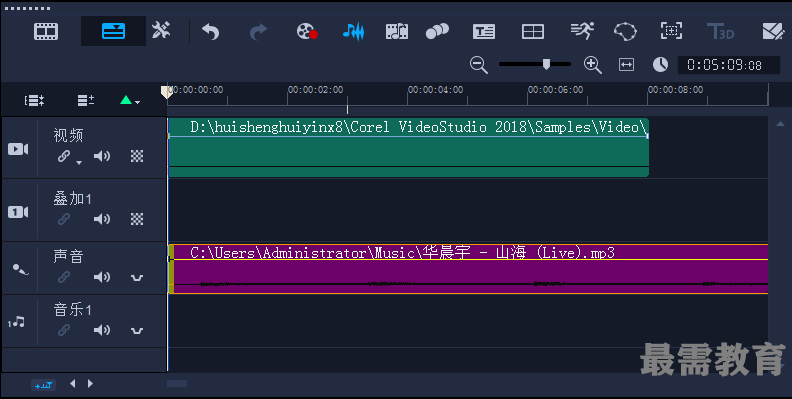Zoom in the timeline
The width and height of the screenshot is (792, 399).
tap(592, 65)
